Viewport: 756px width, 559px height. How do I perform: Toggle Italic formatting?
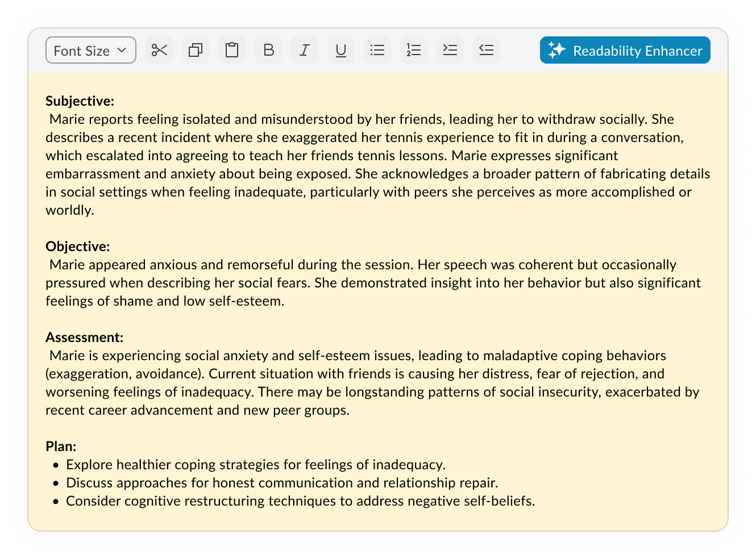pos(305,51)
